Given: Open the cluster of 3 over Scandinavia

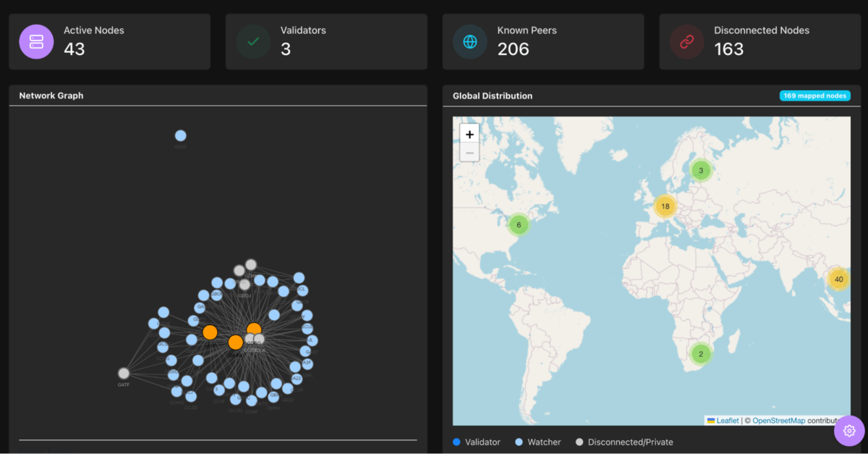Looking at the screenshot, I should click(700, 171).
